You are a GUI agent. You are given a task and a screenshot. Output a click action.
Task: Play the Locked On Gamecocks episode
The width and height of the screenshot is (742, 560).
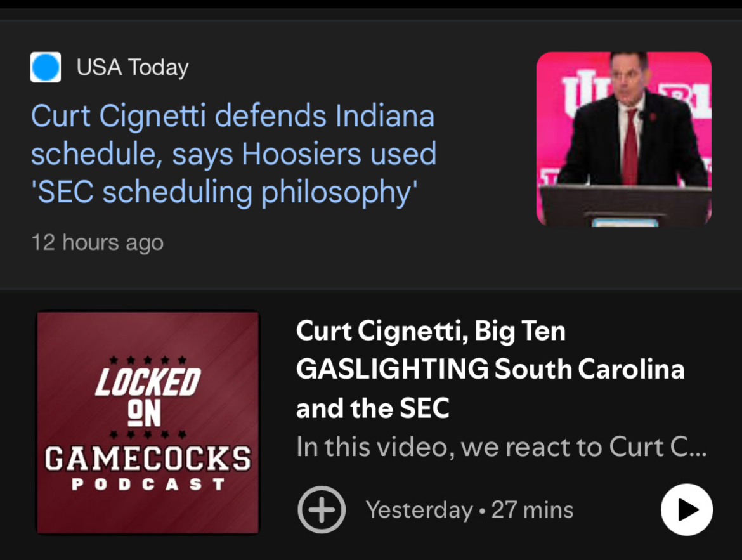686,509
